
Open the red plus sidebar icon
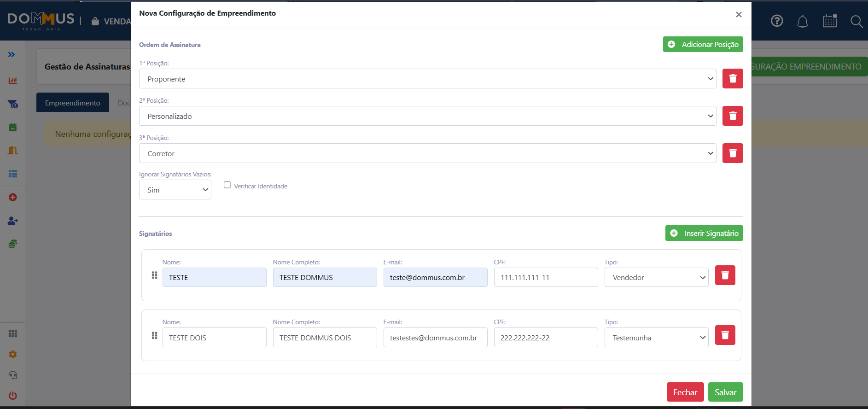(x=13, y=197)
